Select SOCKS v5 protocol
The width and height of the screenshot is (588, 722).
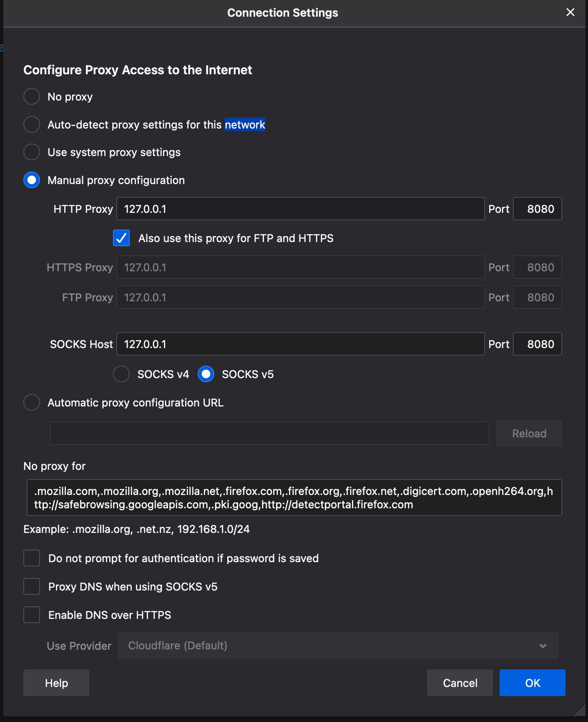coord(206,374)
